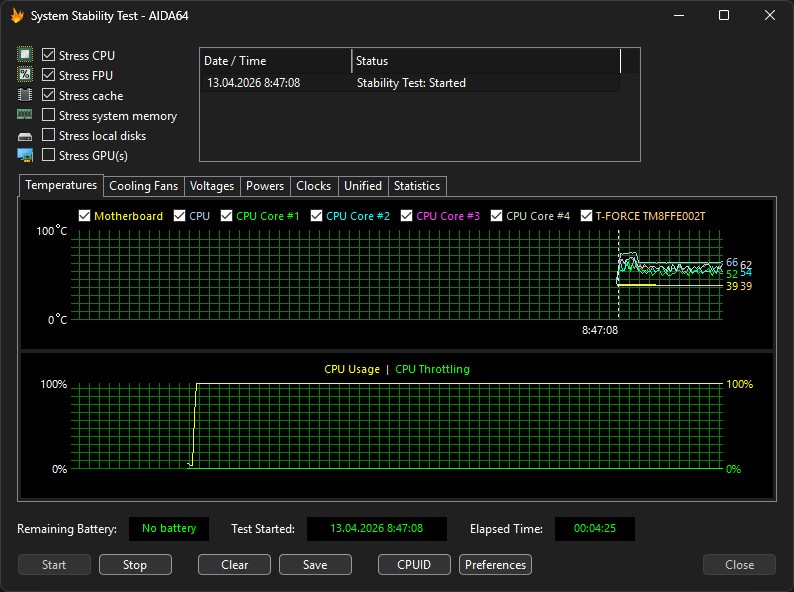Toggle the CPU Core #4 graph checkbox
The width and height of the screenshot is (794, 592).
coord(496,216)
